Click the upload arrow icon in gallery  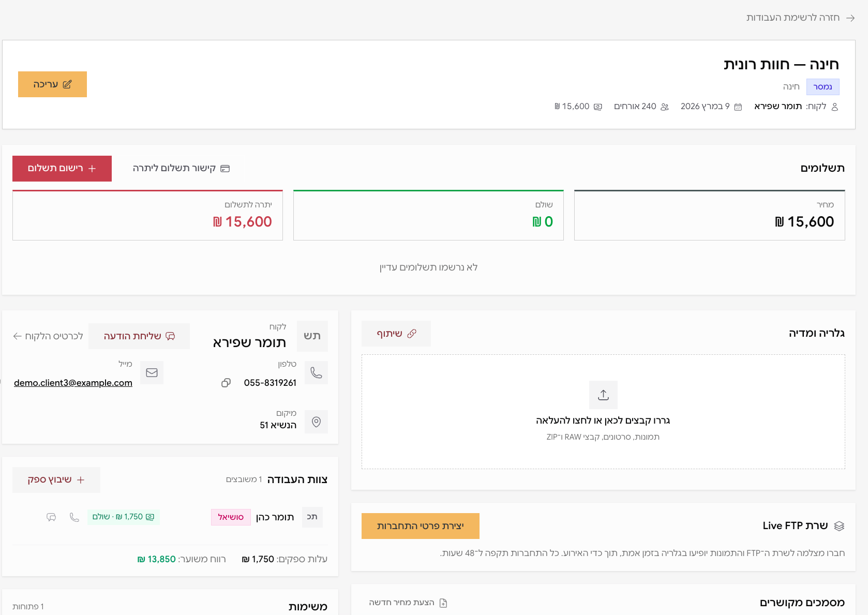[x=603, y=395]
